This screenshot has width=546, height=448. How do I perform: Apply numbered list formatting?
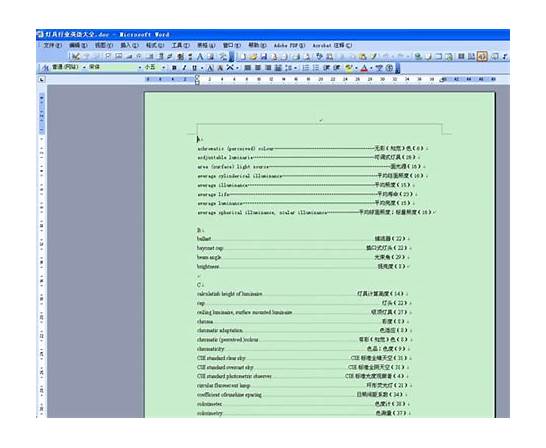point(305,68)
